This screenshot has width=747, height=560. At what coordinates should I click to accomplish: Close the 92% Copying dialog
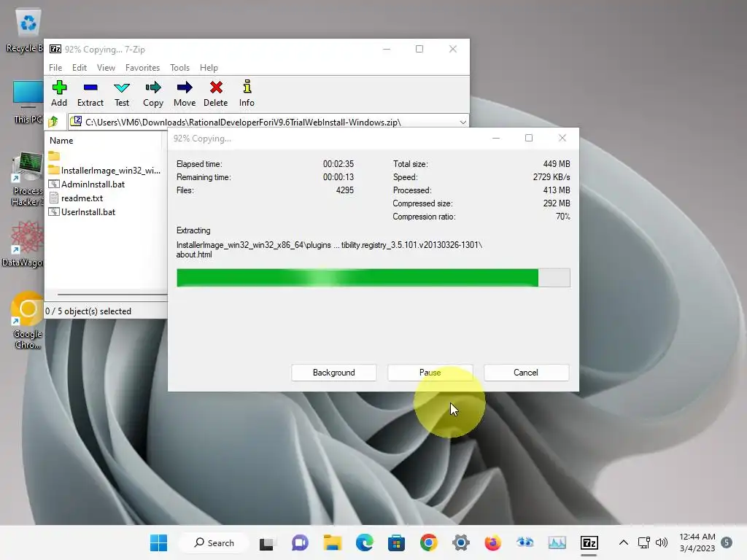[562, 138]
